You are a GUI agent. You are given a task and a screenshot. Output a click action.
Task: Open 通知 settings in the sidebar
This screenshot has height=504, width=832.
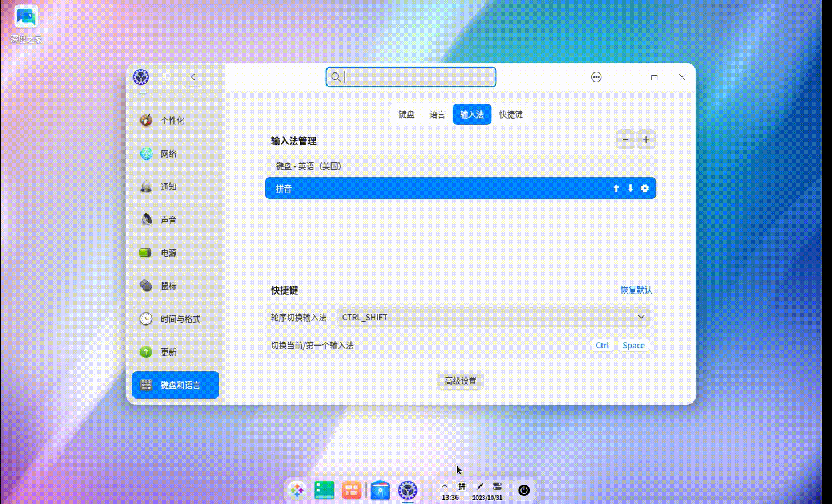[x=169, y=186]
